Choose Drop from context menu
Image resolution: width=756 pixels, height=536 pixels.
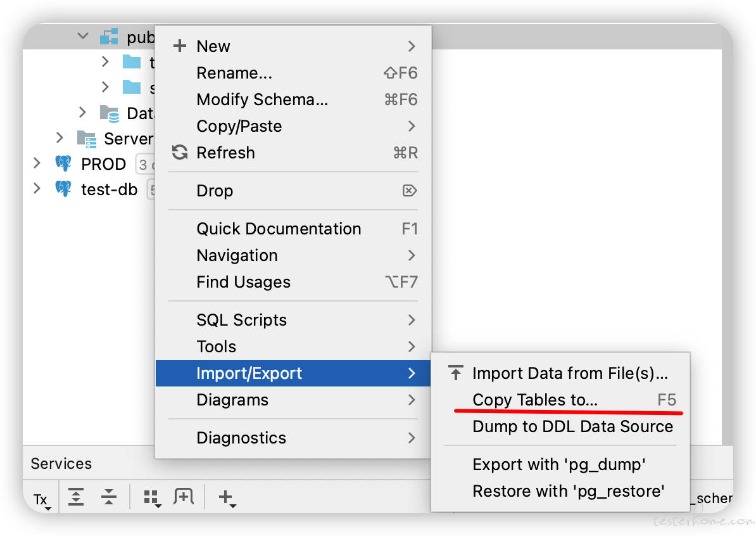(215, 191)
